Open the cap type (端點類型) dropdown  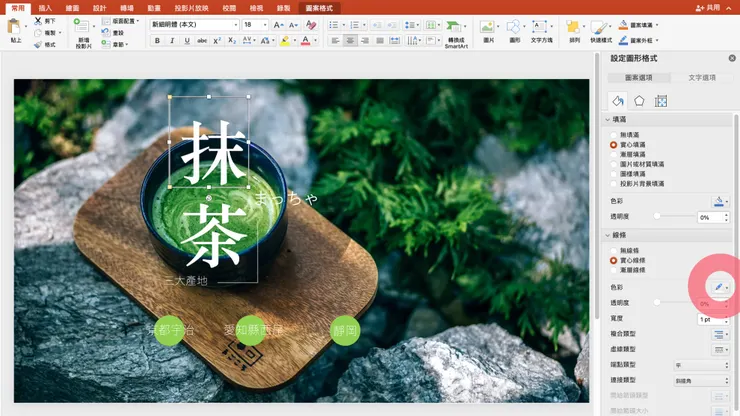click(702, 365)
